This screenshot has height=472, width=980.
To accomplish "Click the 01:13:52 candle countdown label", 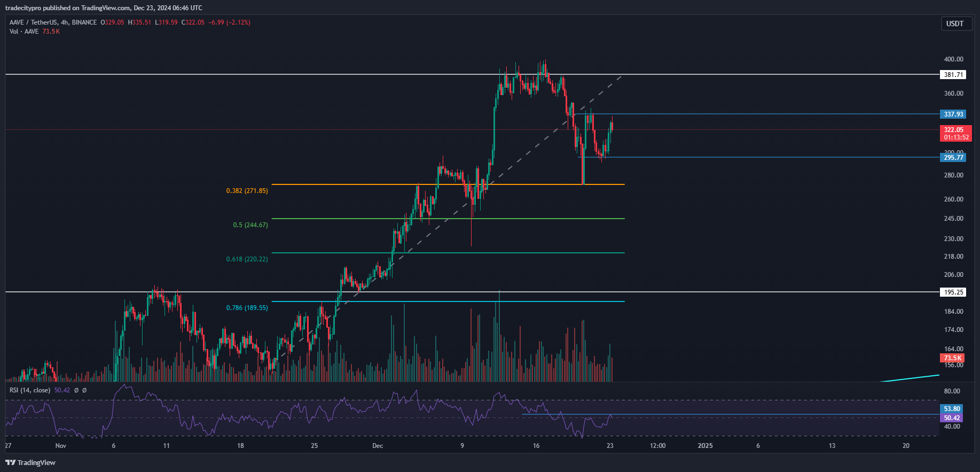I will (x=956, y=137).
